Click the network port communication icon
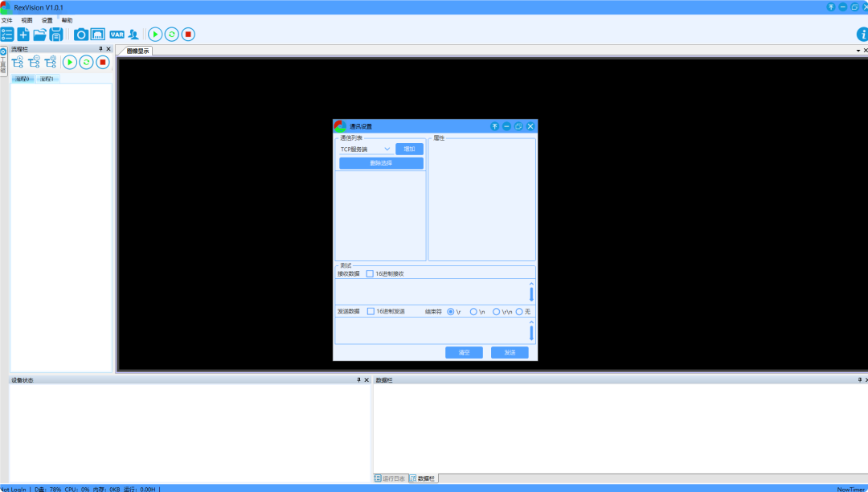This screenshot has height=492, width=868. click(x=98, y=35)
